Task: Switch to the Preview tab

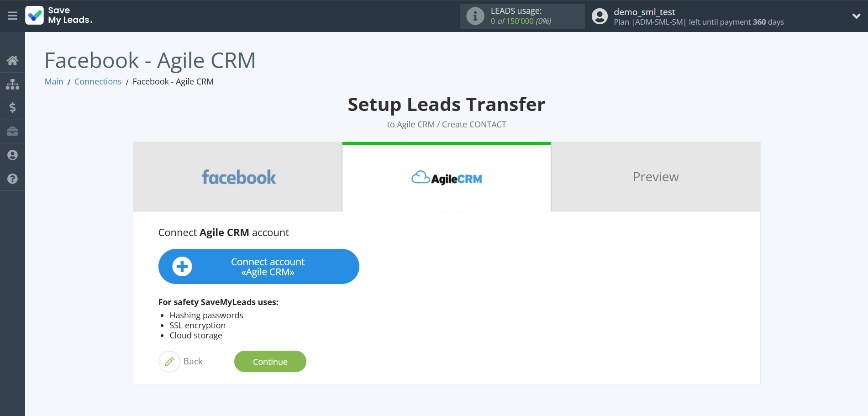Action: point(655,177)
